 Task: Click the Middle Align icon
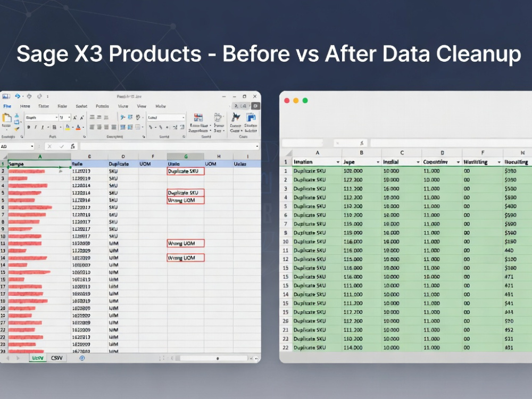(x=99, y=117)
